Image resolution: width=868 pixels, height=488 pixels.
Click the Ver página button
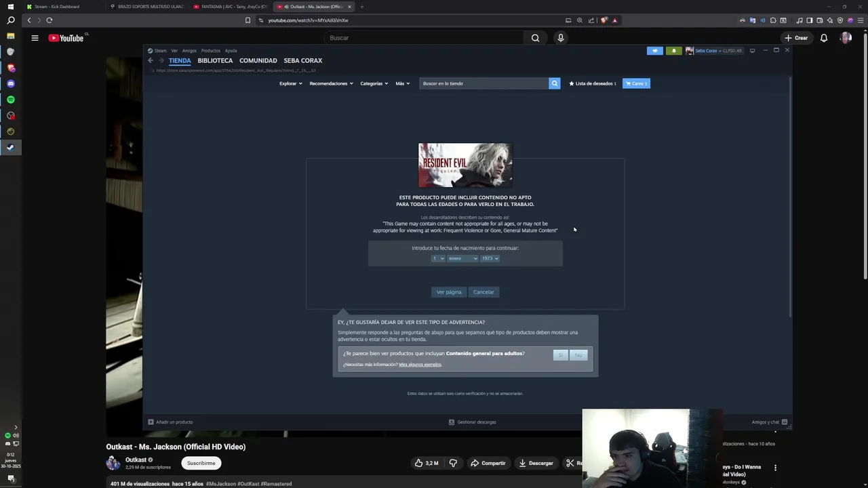coord(449,292)
